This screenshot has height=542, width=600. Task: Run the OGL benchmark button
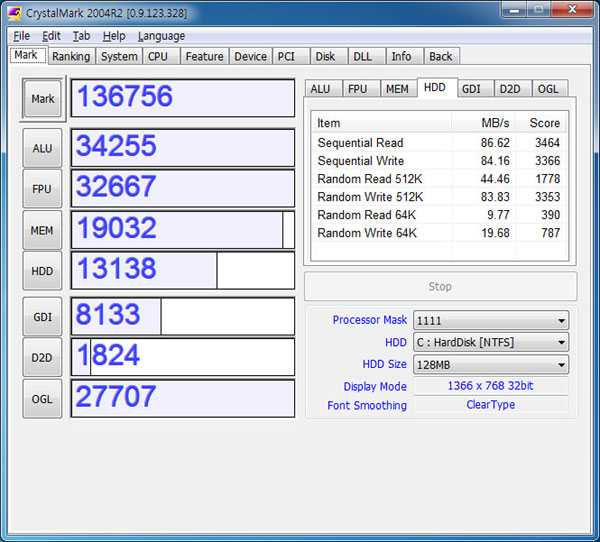coord(42,399)
